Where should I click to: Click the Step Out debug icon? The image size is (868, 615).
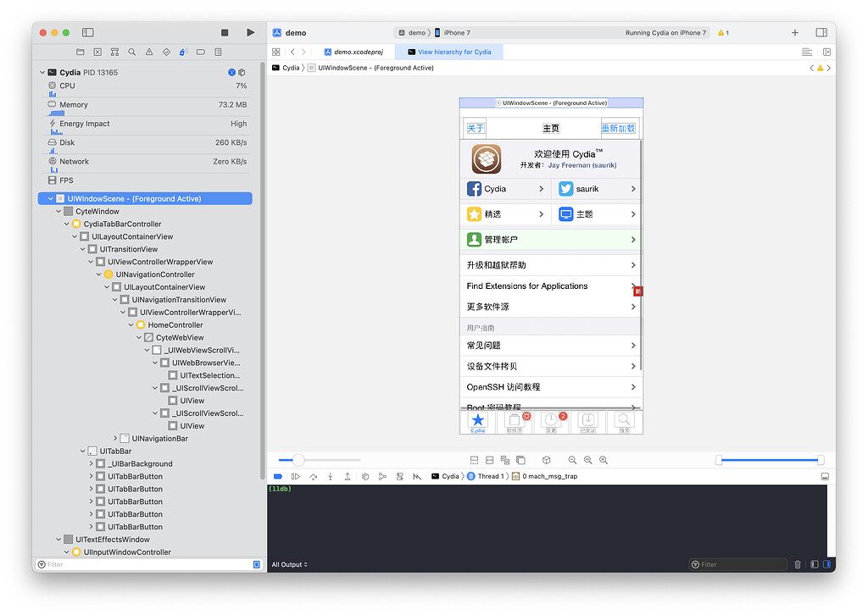click(347, 476)
